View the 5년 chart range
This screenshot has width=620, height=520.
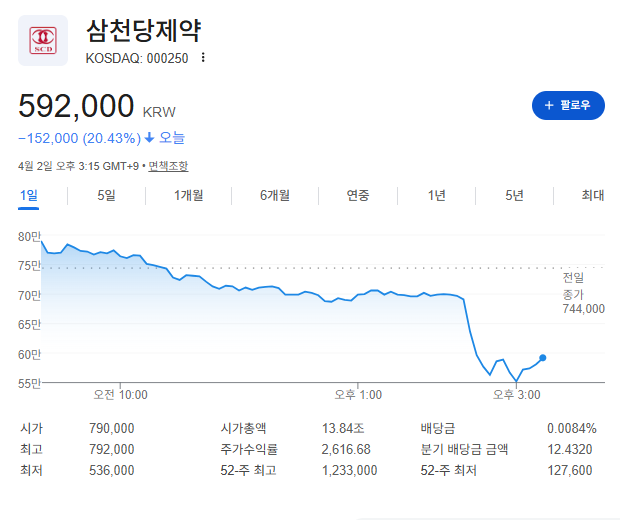[514, 195]
